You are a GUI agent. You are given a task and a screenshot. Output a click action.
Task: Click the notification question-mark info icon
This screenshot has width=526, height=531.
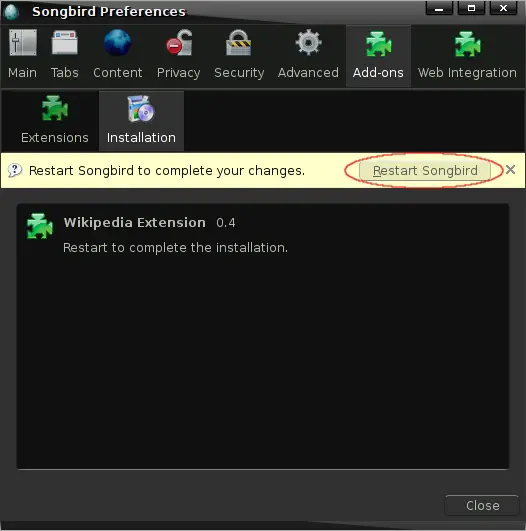pyautogui.click(x=15, y=170)
